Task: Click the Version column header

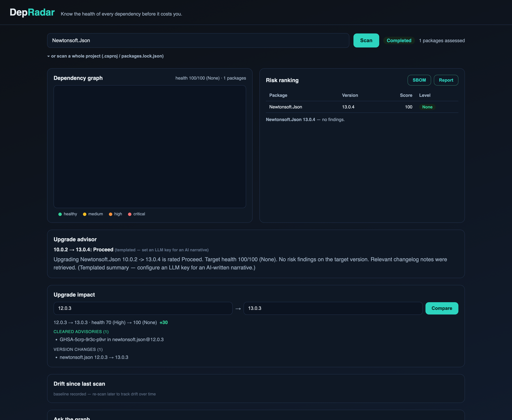Action: click(x=350, y=95)
